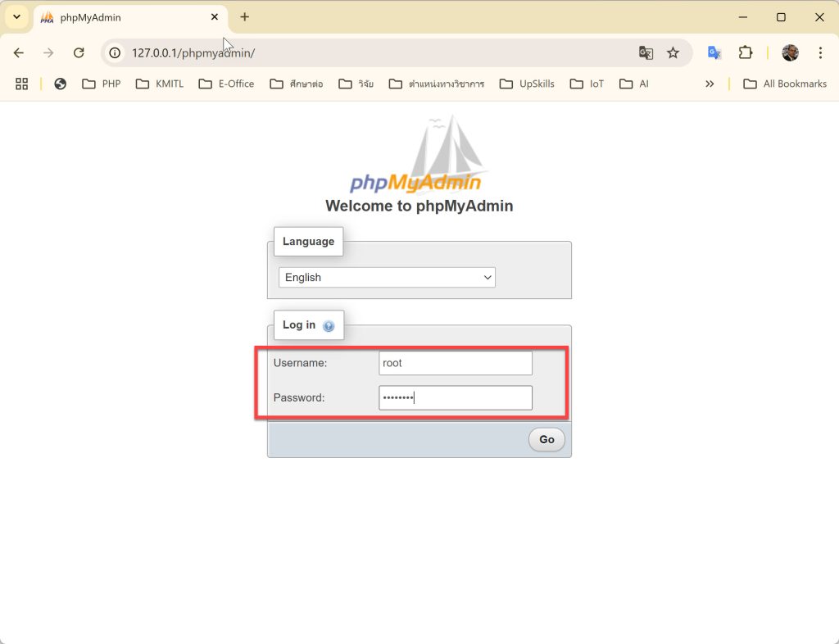
Task: Open the วิจัย bookmarks folder
Action: coord(356,84)
